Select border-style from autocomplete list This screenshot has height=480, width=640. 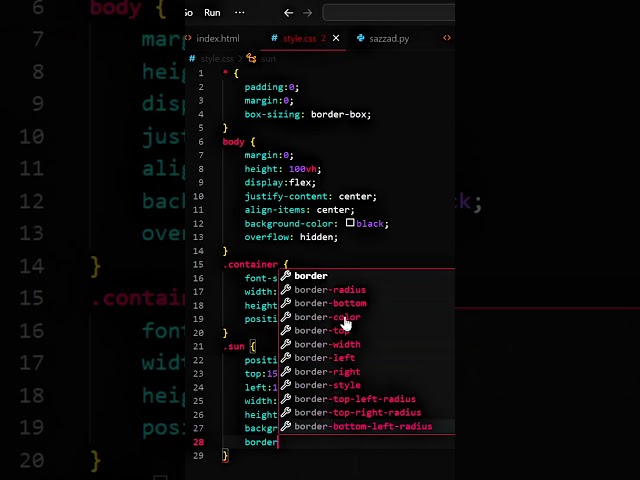pyautogui.click(x=367, y=385)
